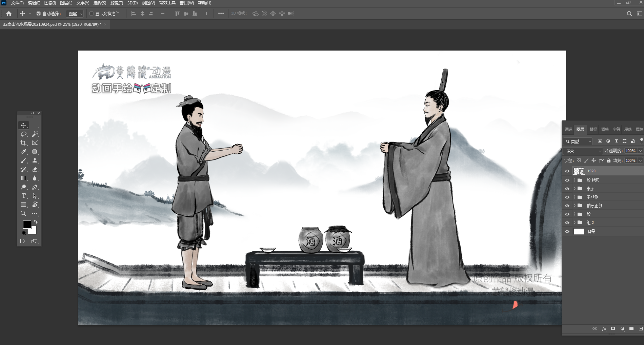
Task: Add layer style via fx icon
Action: tap(604, 329)
